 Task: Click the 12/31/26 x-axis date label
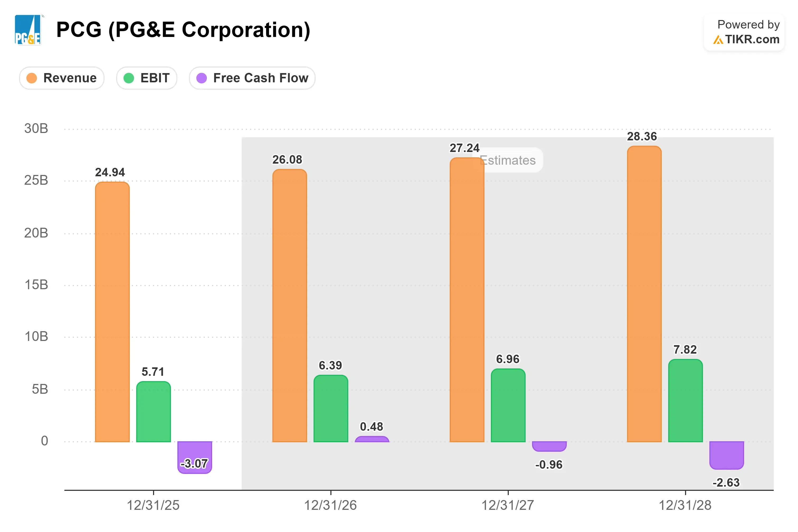[x=330, y=506]
